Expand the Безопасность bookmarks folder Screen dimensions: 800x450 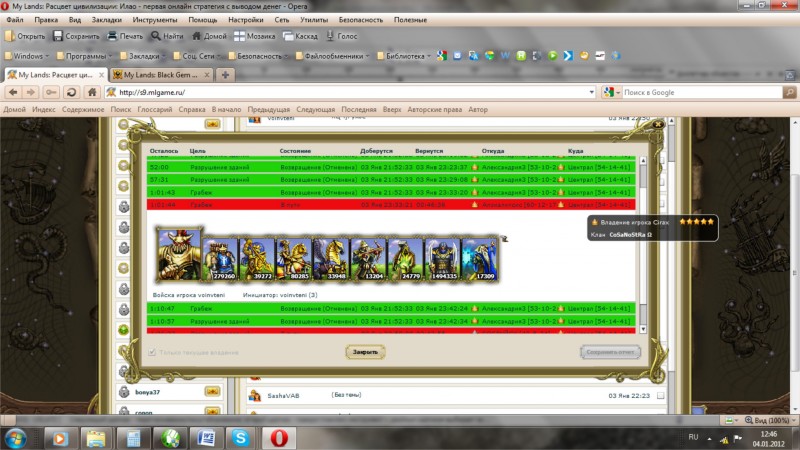tap(258, 56)
